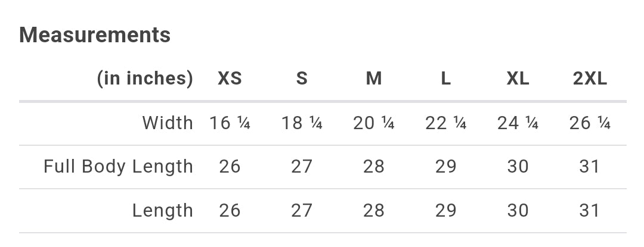Select the 16 ¼ width value for XS

[230, 123]
